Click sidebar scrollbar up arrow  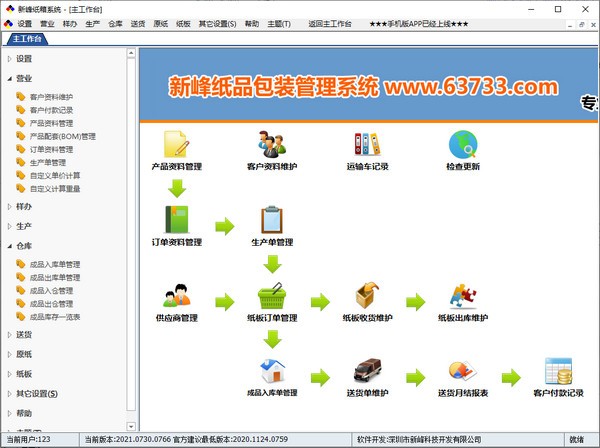pyautogui.click(x=131, y=53)
